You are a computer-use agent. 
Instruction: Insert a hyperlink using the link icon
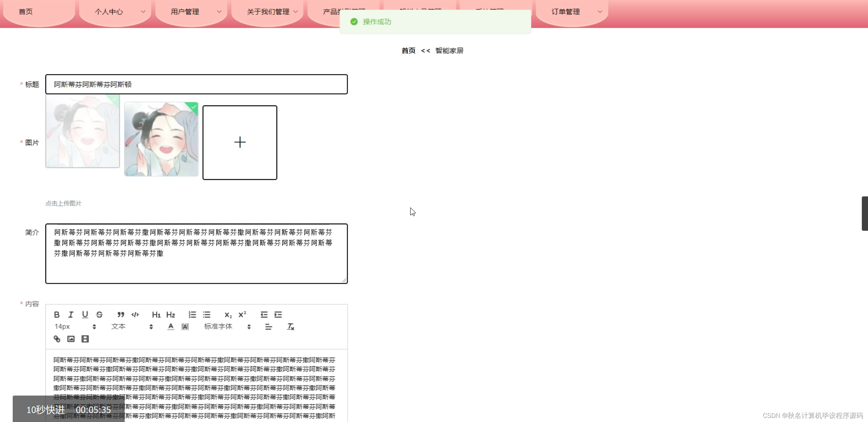pos(57,339)
